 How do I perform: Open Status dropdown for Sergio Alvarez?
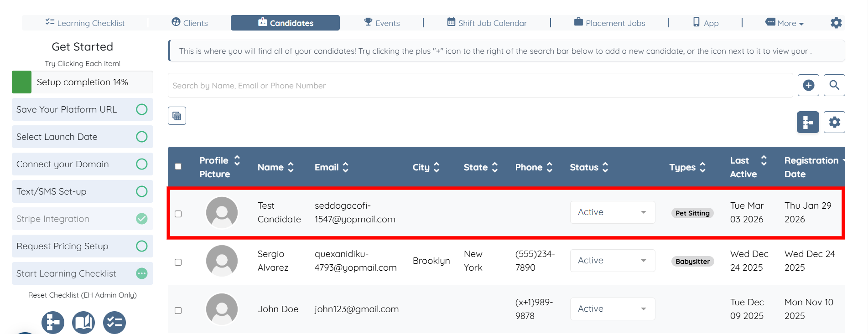tap(613, 261)
